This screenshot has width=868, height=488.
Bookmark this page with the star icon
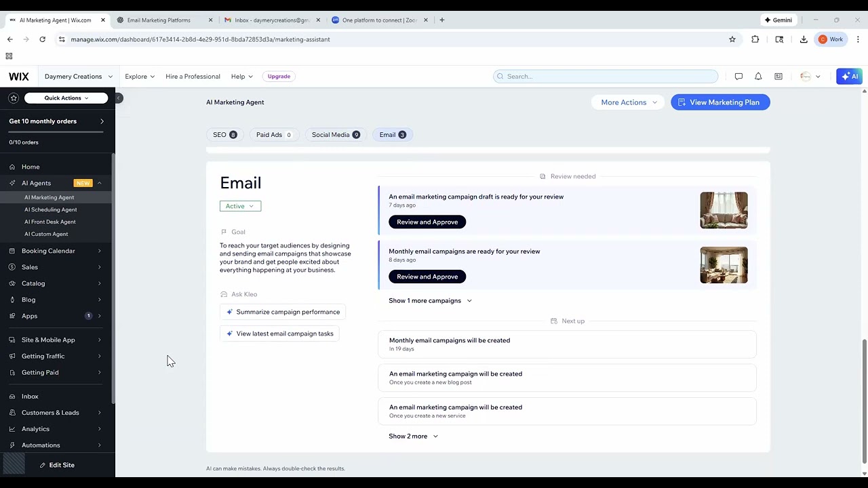[x=732, y=39]
